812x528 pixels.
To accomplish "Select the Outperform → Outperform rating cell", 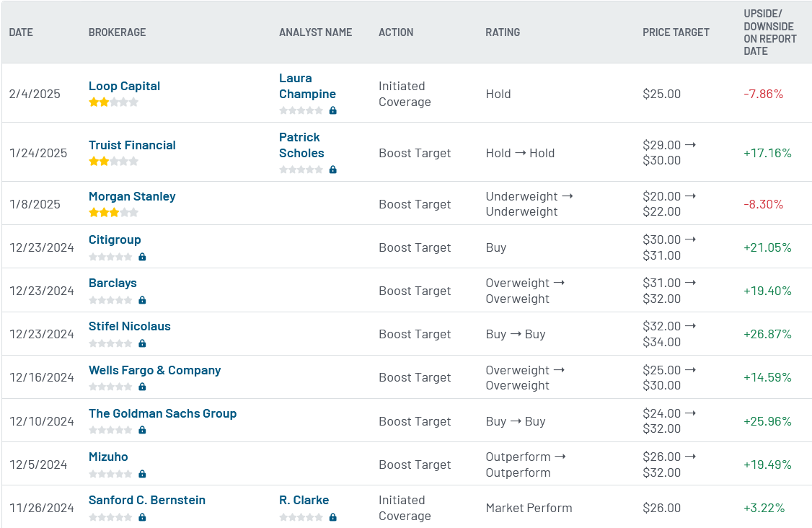I will (x=526, y=465).
